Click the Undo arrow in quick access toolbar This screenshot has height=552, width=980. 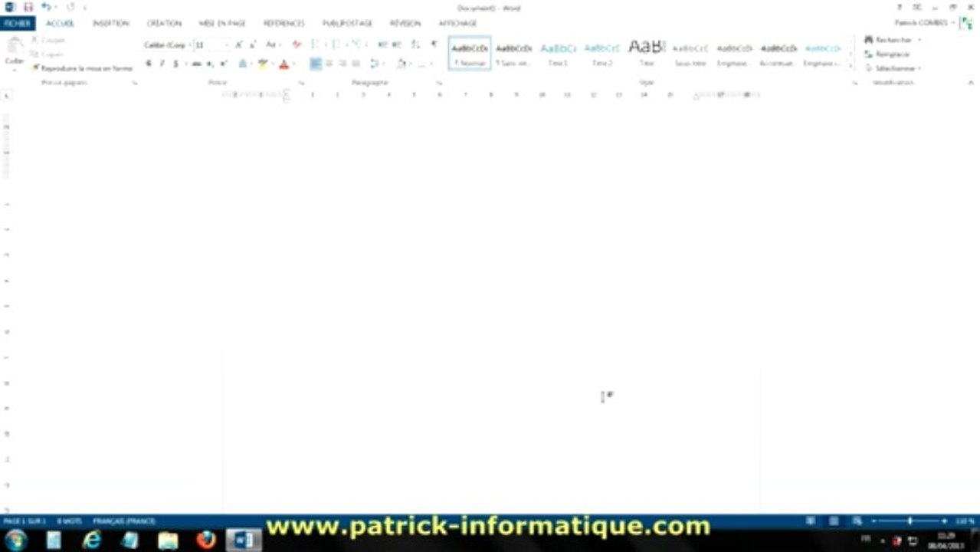[x=45, y=7]
